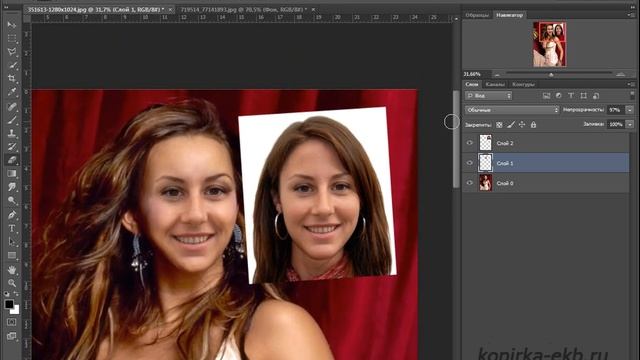The height and width of the screenshot is (360, 640).
Task: Toggle layer filtering switch
Action: [632, 95]
